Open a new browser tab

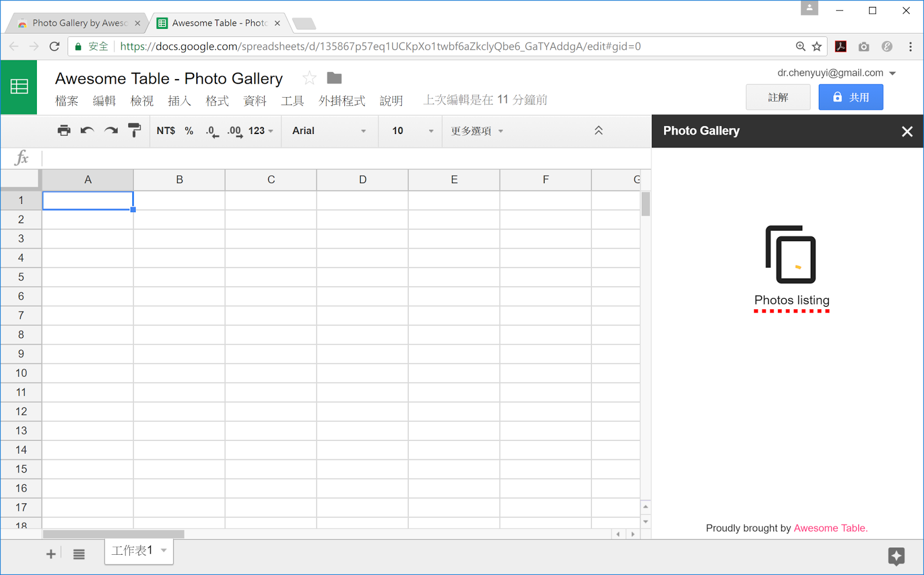click(x=304, y=23)
